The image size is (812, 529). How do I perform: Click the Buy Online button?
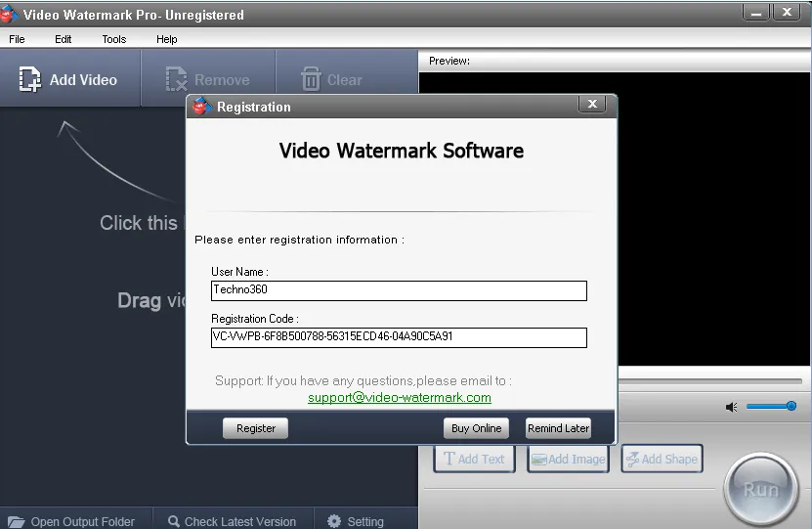476,428
